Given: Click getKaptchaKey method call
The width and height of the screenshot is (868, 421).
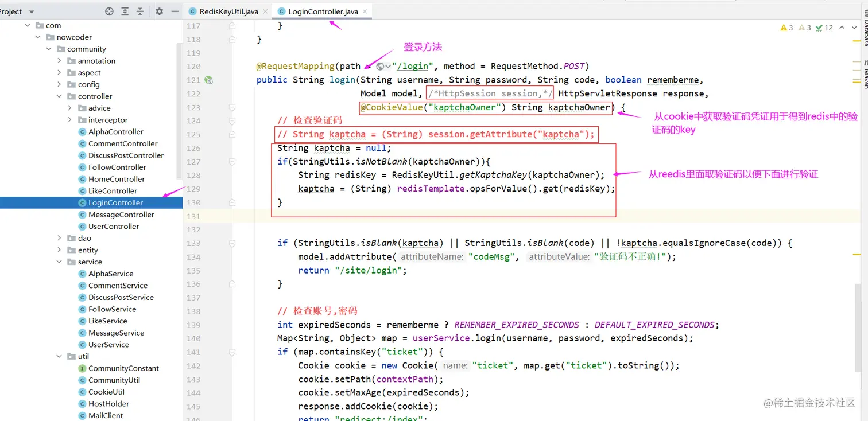Looking at the screenshot, I should [493, 175].
